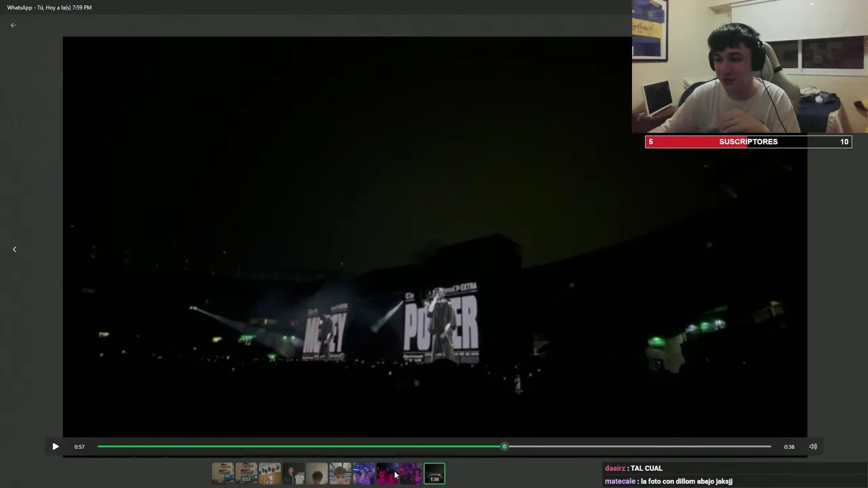This screenshot has height=488, width=868.
Task: Seek to the start of the green progress bar
Action: (x=99, y=447)
